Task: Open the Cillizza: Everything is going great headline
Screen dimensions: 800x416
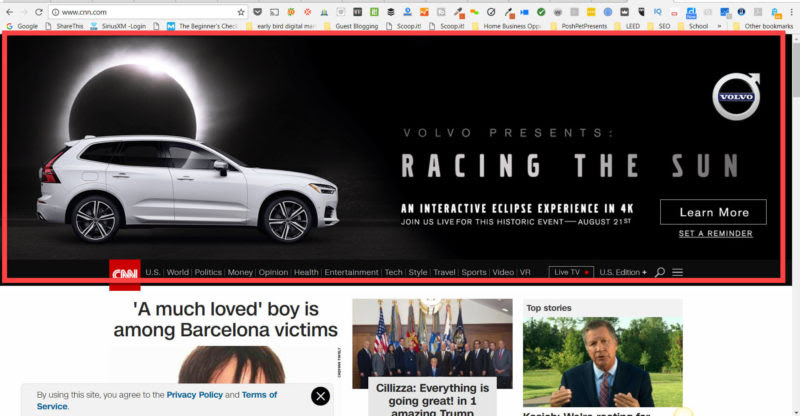Action: (432, 400)
